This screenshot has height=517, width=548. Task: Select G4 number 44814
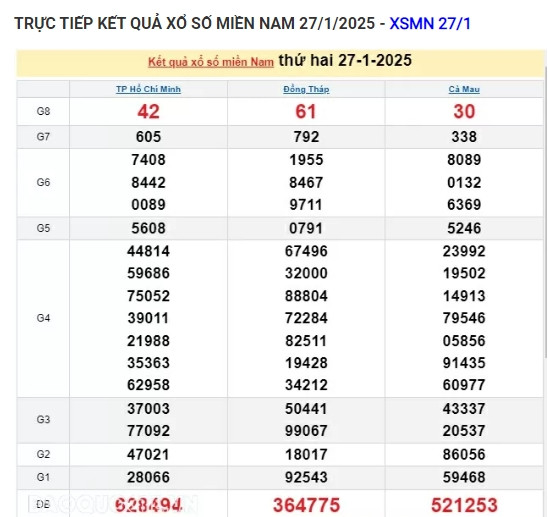tap(149, 251)
